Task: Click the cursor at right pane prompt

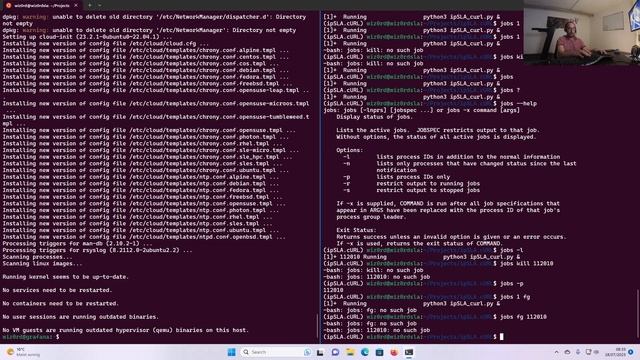Action: click(502, 337)
